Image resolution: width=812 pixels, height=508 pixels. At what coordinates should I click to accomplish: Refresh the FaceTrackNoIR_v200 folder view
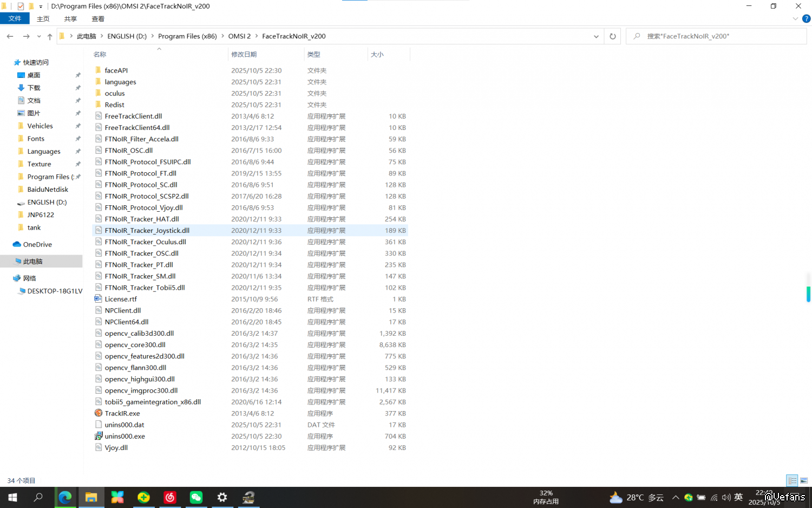point(613,36)
